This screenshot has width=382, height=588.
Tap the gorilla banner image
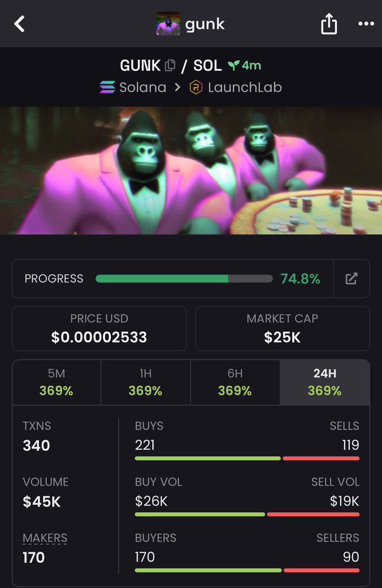coord(191,171)
